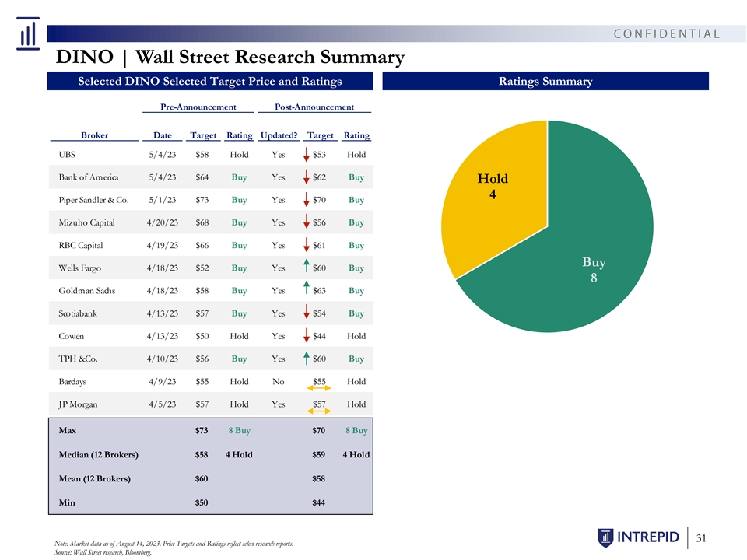Click the 'Piper Sandler & Co.' broker name

pyautogui.click(x=94, y=200)
